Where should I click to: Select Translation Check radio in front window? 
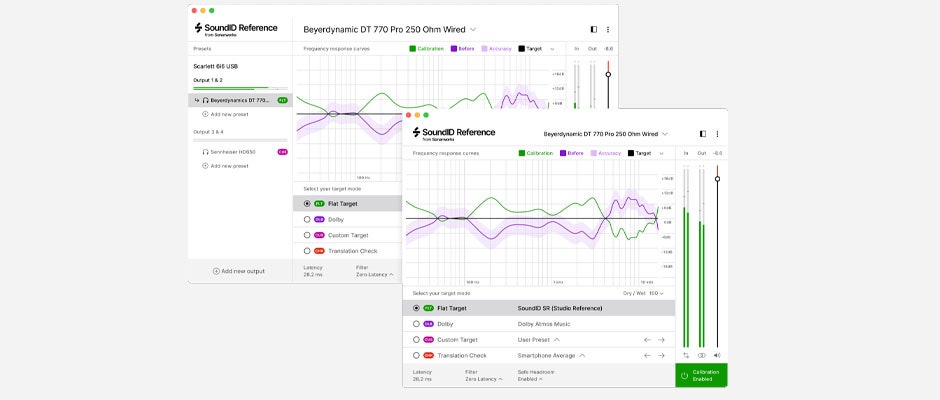(x=416, y=355)
